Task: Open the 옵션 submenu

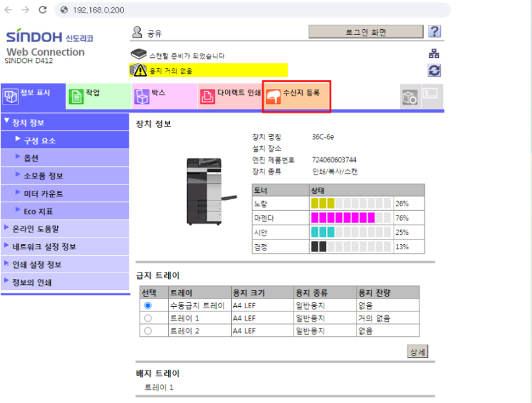Action: tap(65, 158)
